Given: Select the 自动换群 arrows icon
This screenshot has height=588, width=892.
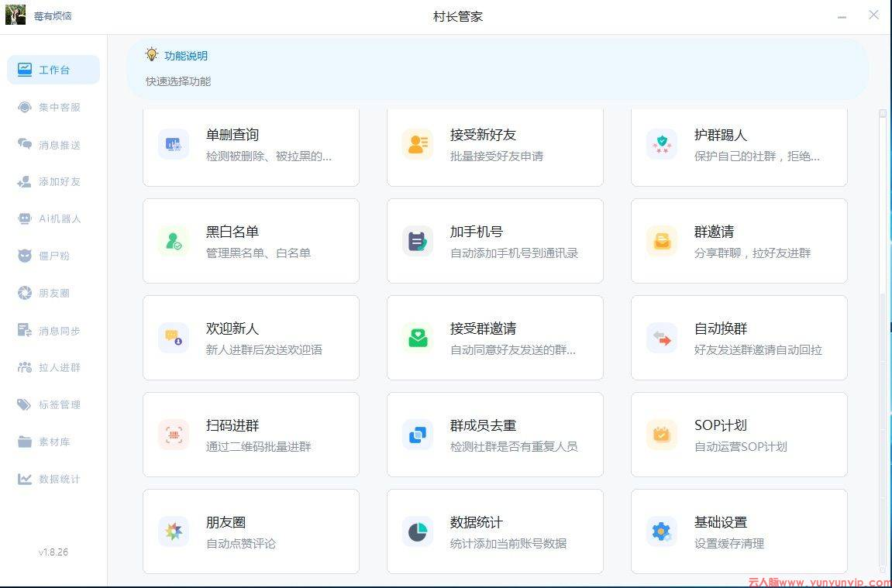Looking at the screenshot, I should tap(661, 338).
